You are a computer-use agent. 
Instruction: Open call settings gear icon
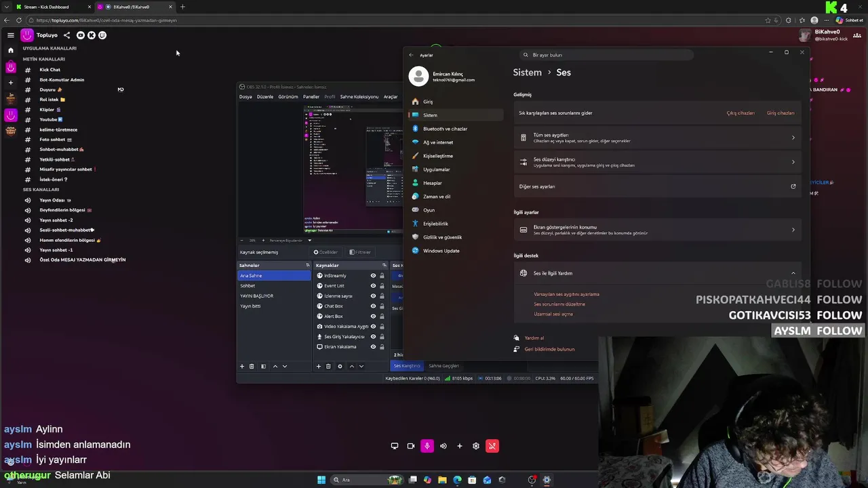[476, 446]
